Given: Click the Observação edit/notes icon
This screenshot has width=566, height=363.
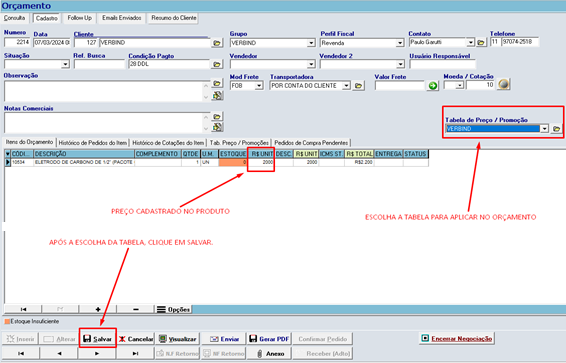Looking at the screenshot, I should coord(217,96).
